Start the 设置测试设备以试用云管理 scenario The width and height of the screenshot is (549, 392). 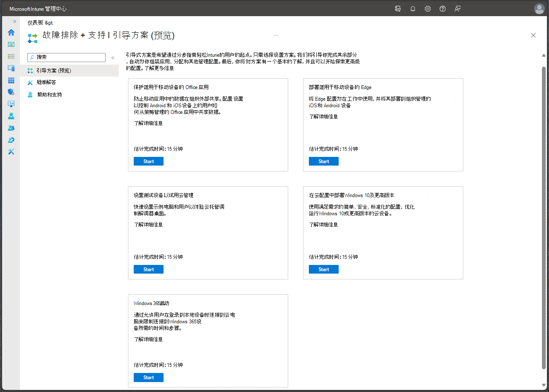[x=149, y=269]
